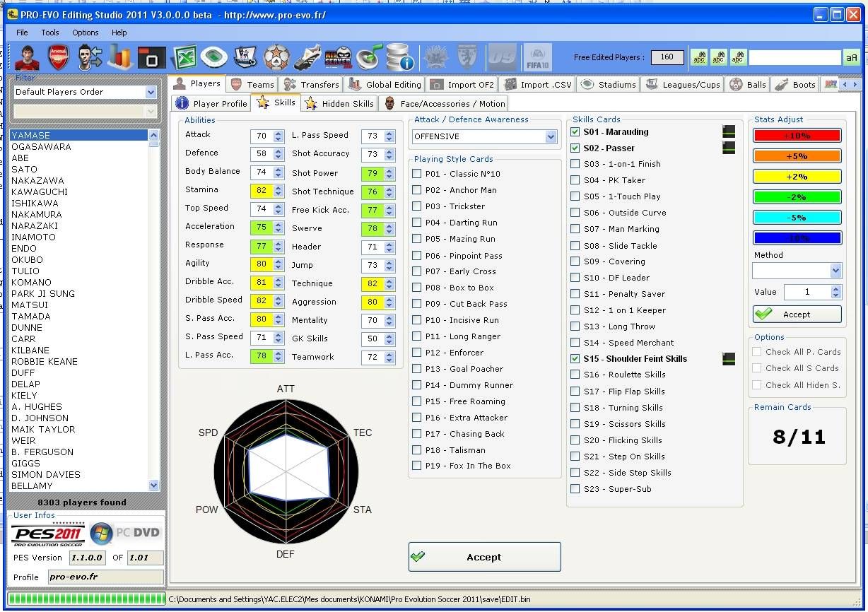Image resolution: width=868 pixels, height=612 pixels.
Task: Open the database info toolbar icon
Action: tap(399, 57)
